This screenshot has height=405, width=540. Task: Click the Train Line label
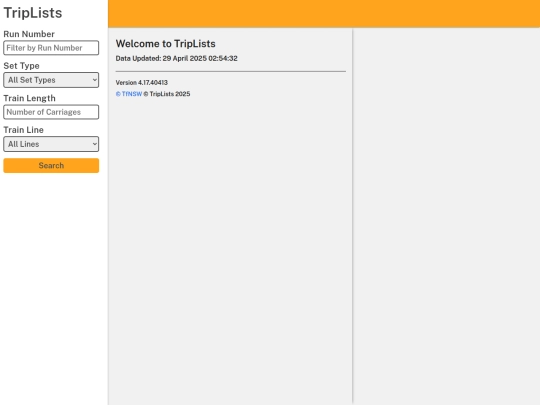(x=23, y=130)
